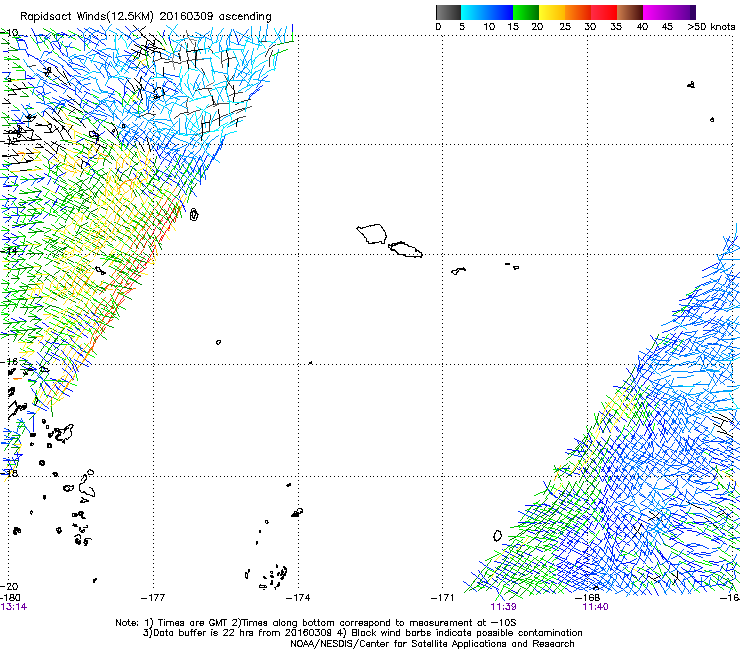Select the "-174" longitude axis label
This screenshot has height=650, width=740.
coord(298,598)
